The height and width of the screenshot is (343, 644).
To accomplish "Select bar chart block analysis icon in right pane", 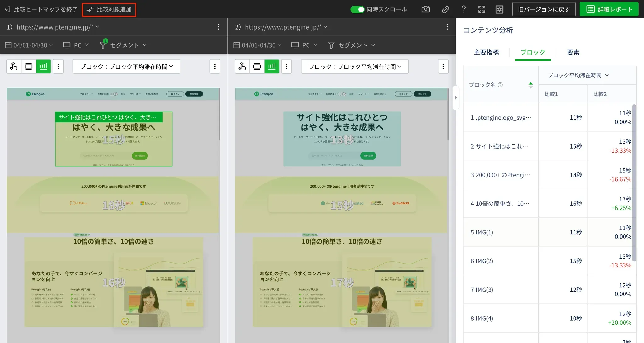I will click(x=272, y=66).
